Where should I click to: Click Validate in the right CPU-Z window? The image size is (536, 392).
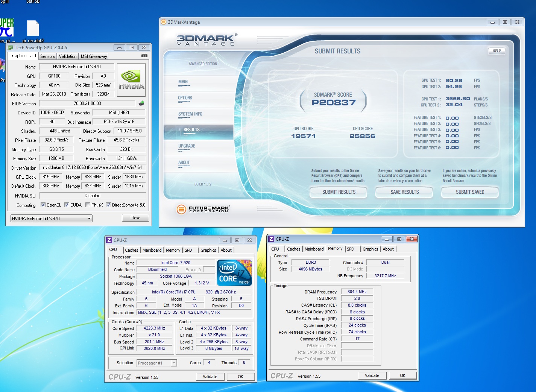pos(372,375)
